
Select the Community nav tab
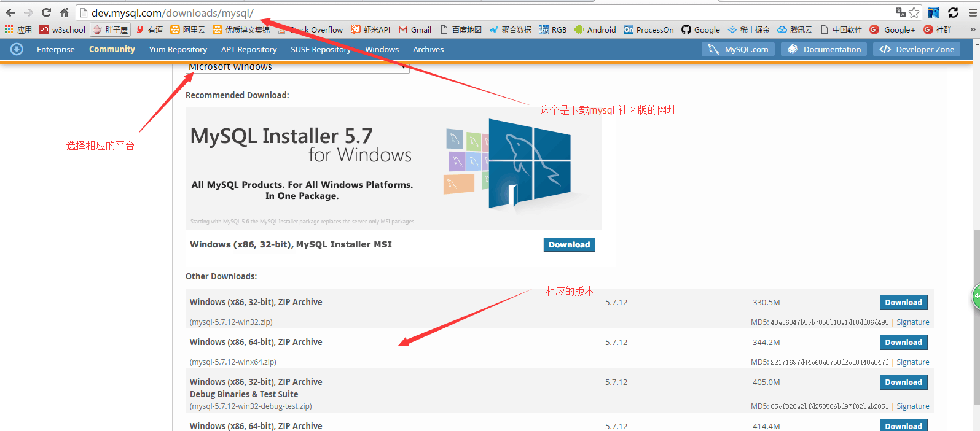[x=112, y=49]
